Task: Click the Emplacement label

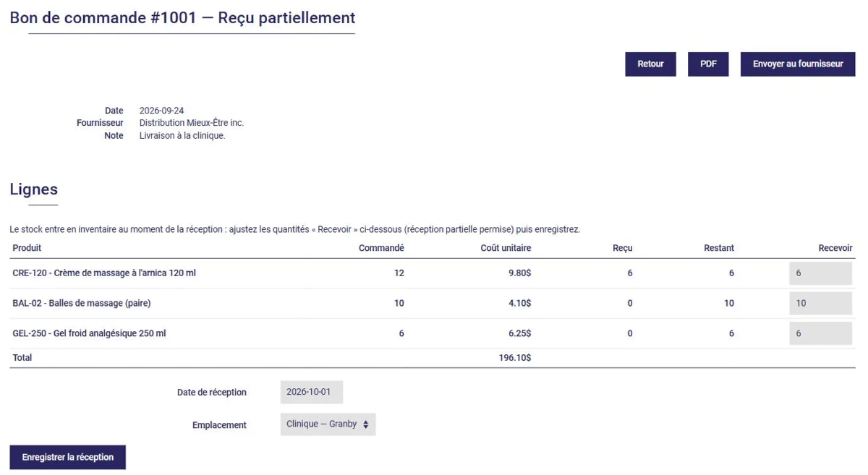Action: coord(219,425)
